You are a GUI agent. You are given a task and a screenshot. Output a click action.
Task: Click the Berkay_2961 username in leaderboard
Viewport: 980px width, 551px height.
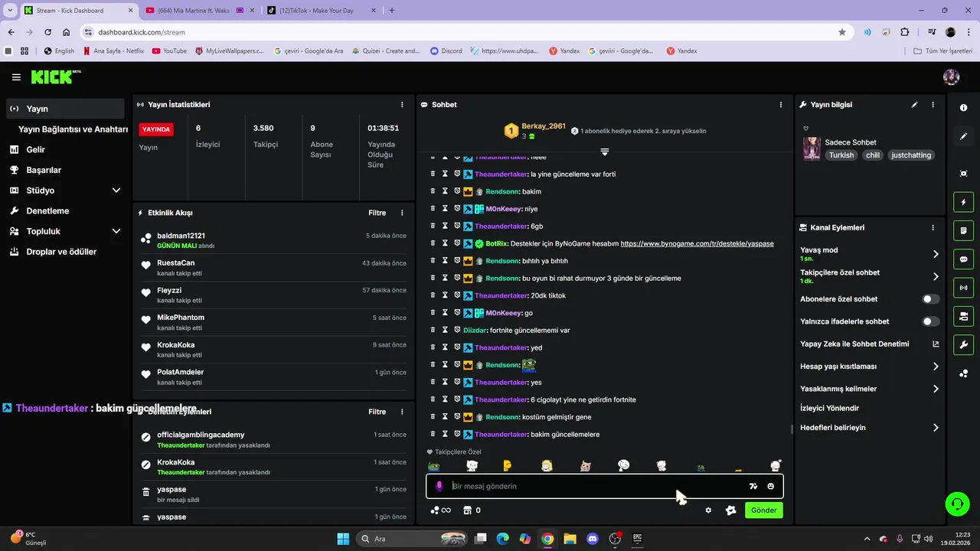(544, 126)
